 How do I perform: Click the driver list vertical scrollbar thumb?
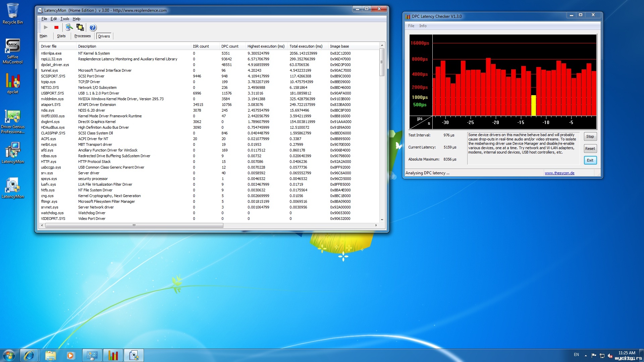(x=382, y=62)
